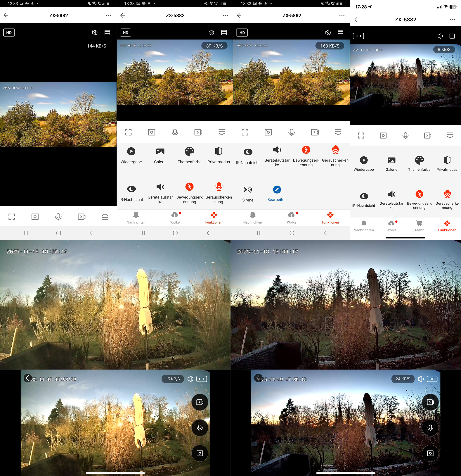Tap Android home button under 163 KB/S screen
The width and height of the screenshot is (461, 476).
coord(292,233)
